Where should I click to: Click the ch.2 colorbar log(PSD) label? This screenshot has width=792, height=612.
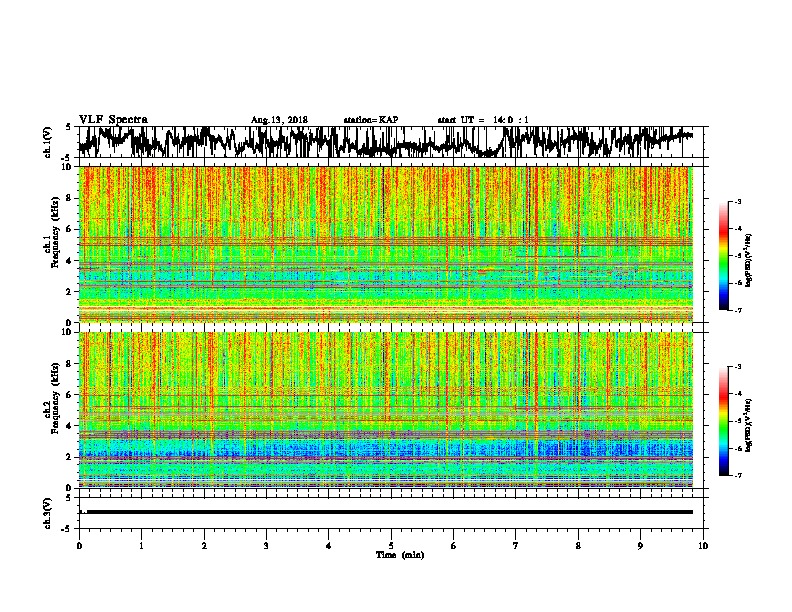[x=748, y=425]
